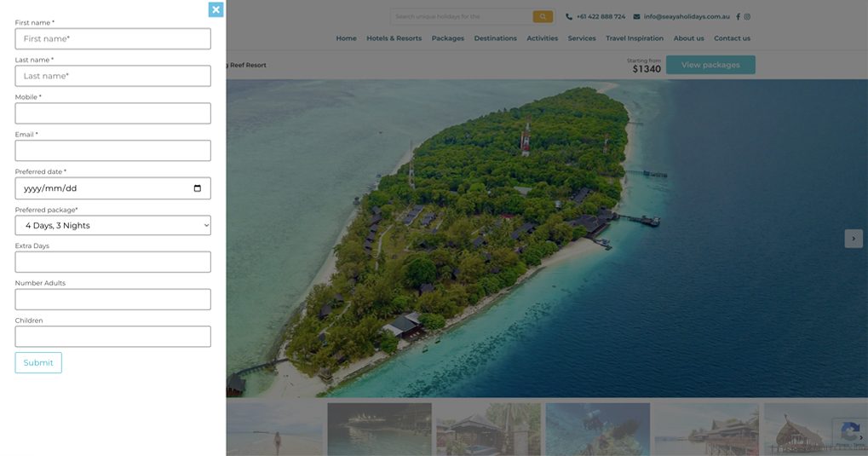The width and height of the screenshot is (868, 456).
Task: Go to the Home menu item
Action: coord(346,38)
